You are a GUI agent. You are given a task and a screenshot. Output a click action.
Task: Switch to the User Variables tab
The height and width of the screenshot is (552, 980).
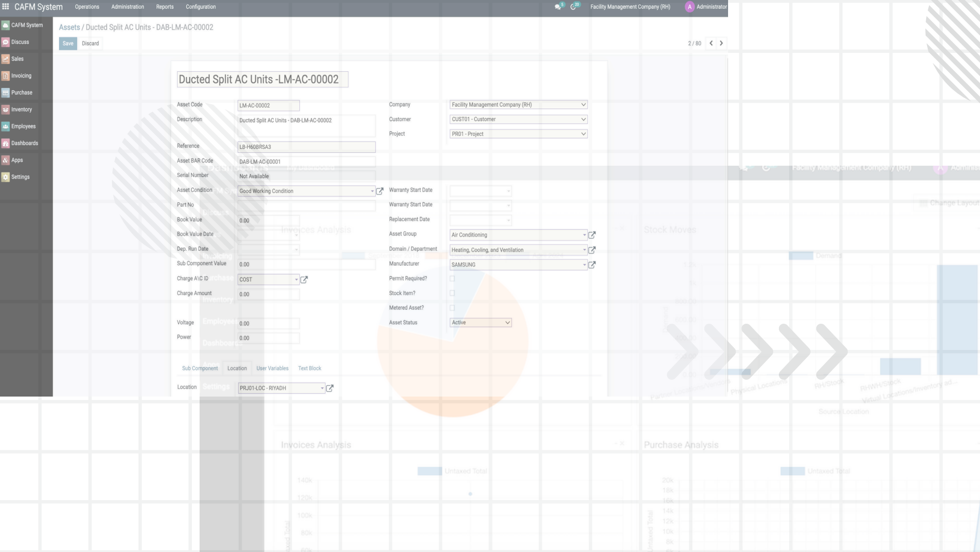pos(272,368)
